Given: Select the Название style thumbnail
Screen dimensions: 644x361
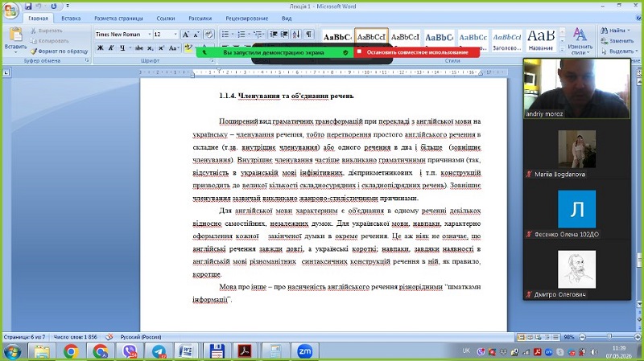Looking at the screenshot, I should pos(540,40).
